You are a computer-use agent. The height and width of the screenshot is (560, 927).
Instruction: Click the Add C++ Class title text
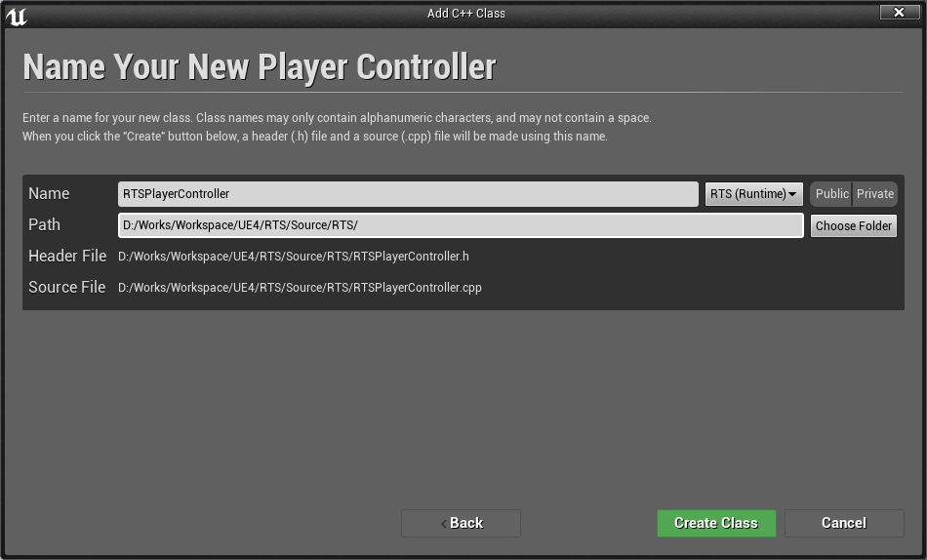tap(465, 13)
